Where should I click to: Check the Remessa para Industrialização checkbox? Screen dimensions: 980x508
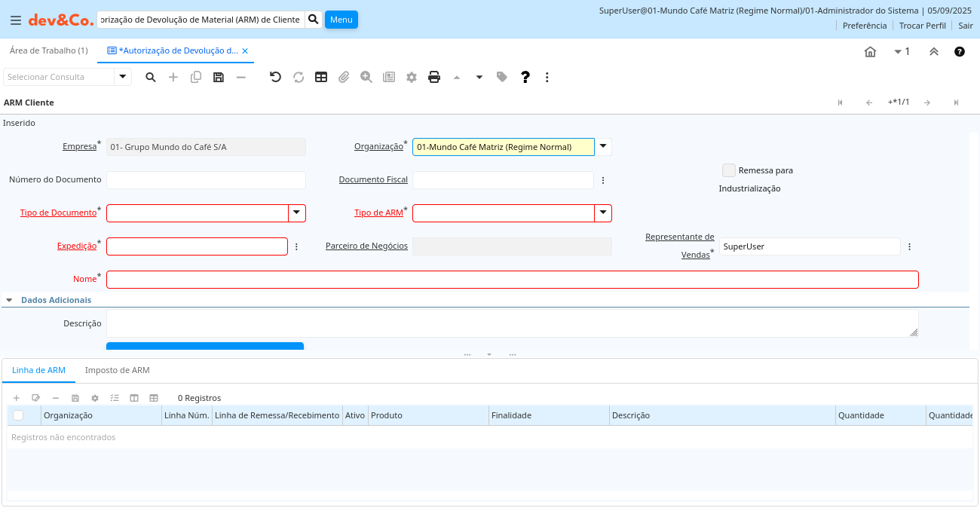(728, 170)
